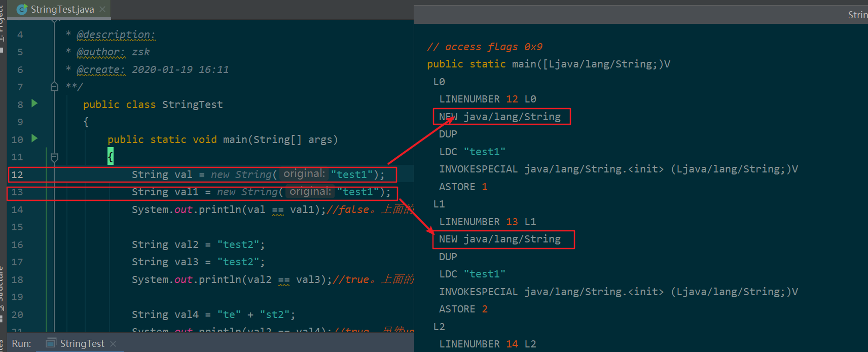The width and height of the screenshot is (868, 352).
Task: Click the 'ASTORE 1' bytecode instruction
Action: pos(463,187)
